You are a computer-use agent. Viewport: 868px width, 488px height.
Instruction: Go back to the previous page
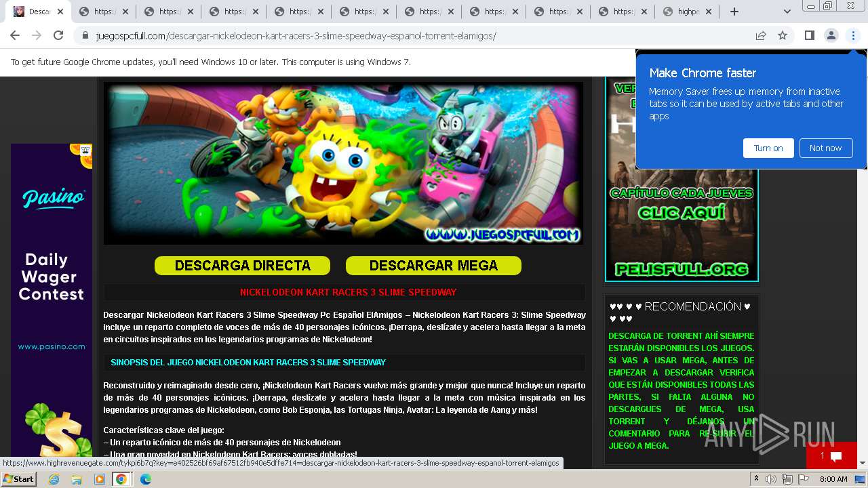[x=15, y=35]
